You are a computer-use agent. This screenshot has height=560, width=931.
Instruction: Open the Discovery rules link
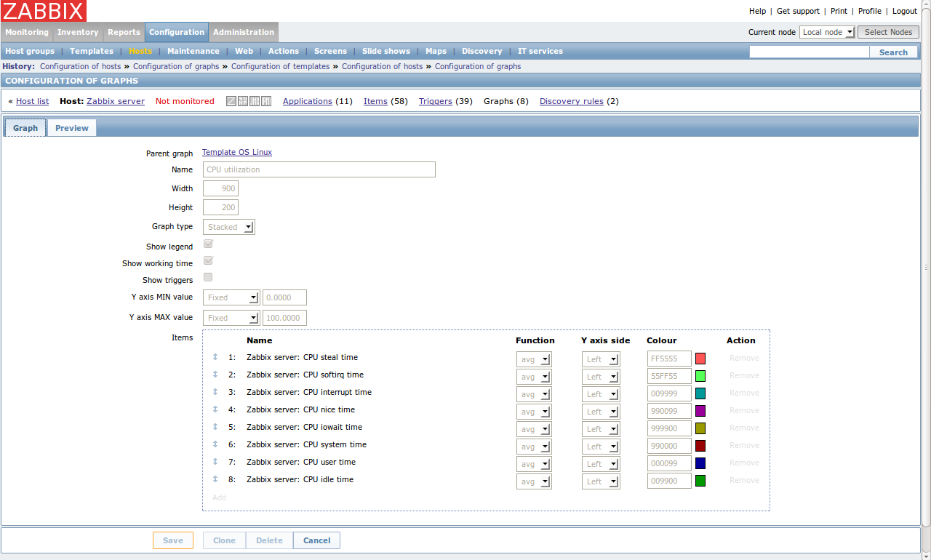tap(572, 101)
